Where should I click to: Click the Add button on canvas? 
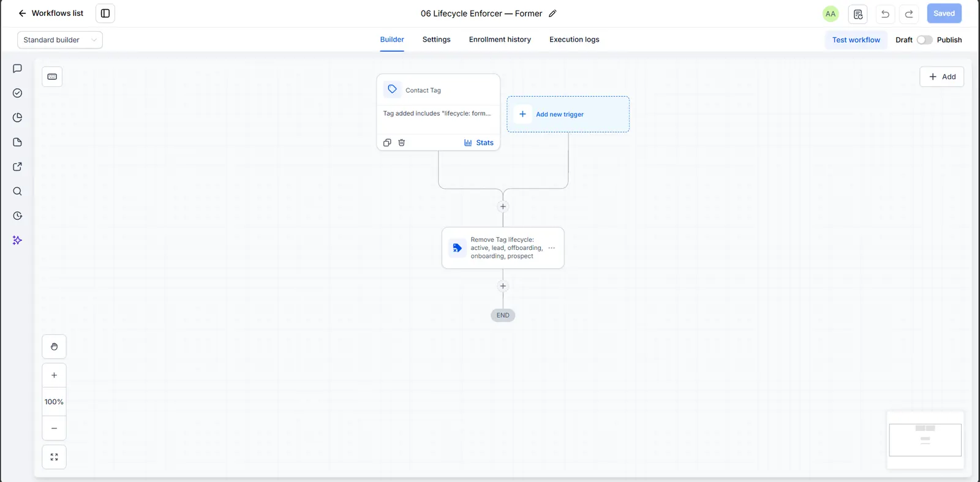tap(941, 77)
